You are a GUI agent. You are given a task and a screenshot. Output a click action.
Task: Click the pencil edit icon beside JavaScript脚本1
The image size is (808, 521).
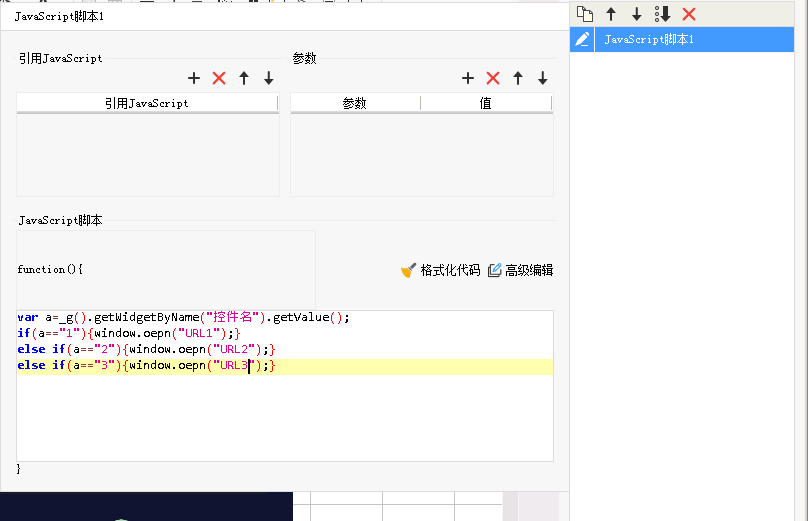[x=582, y=40]
